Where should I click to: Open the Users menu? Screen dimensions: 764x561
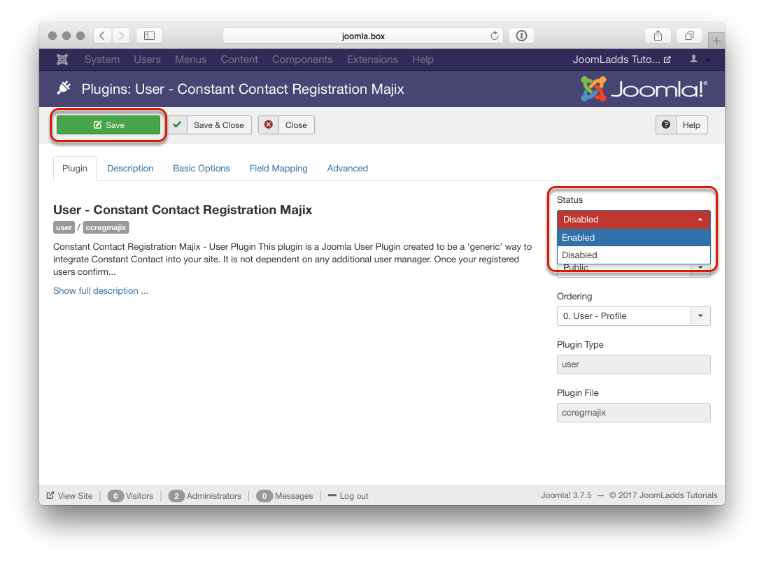pos(147,59)
